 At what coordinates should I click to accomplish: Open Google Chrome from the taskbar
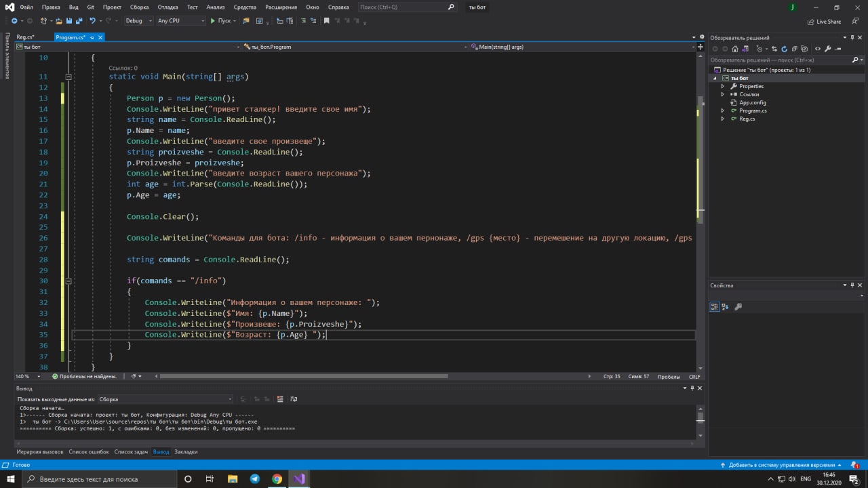click(x=277, y=479)
